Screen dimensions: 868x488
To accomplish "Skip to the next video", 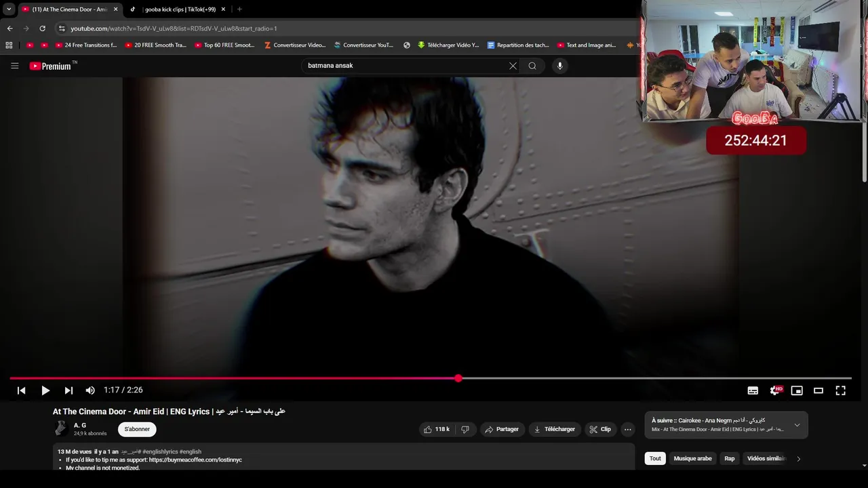I will click(68, 390).
